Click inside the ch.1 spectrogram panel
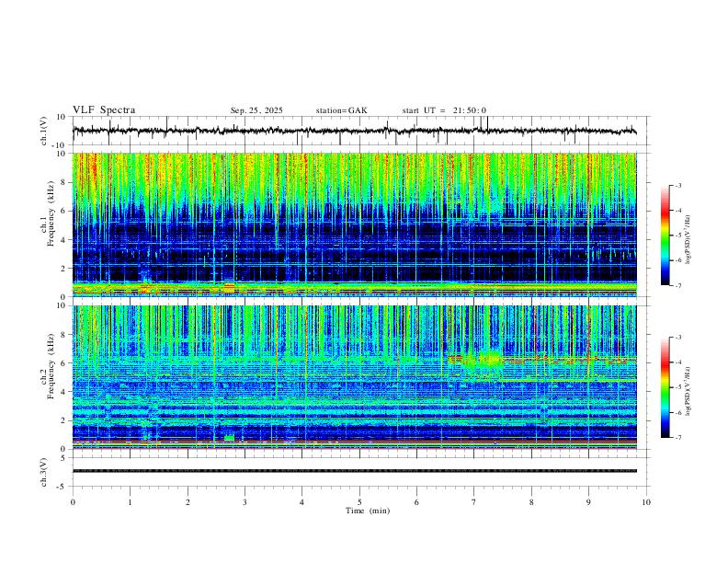Image resolution: width=728 pixels, height=563 pixels. (354, 224)
